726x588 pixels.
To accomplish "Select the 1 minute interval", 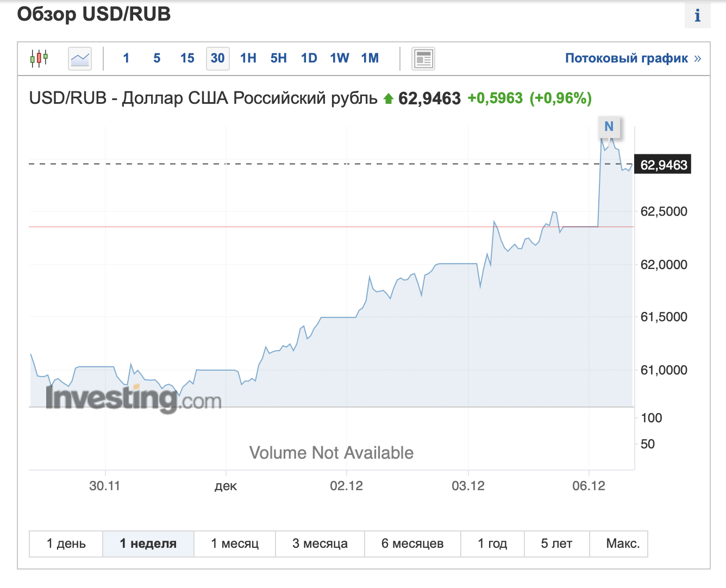I will tap(126, 58).
